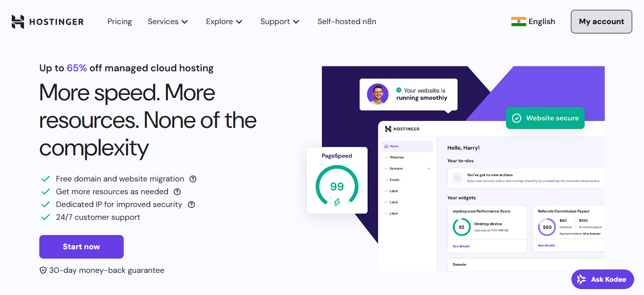This screenshot has width=644, height=295.
Task: Change language from English
Action: pos(541,22)
